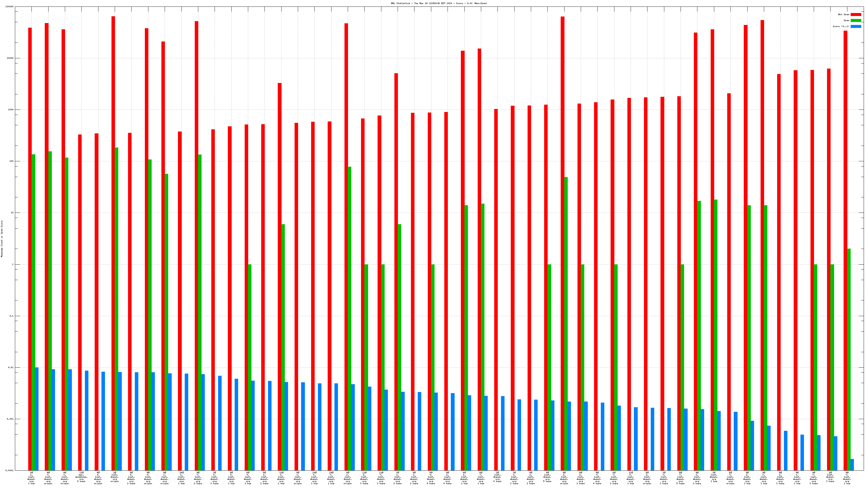Screen dimensions: 868x488
Task: Click the 0.1 y-axis tick label
Action: (12, 316)
